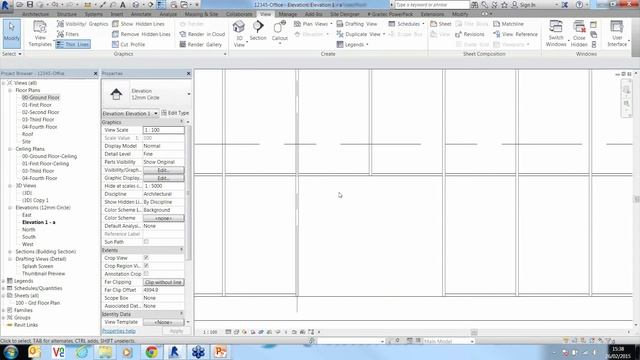Open the Schedules dropdown

click(x=406, y=24)
